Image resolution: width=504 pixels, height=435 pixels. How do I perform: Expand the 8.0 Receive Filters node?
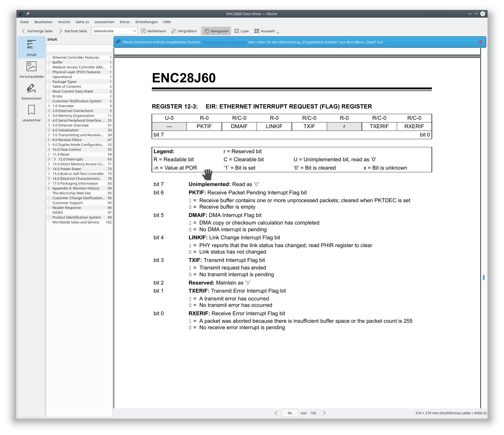click(49, 140)
